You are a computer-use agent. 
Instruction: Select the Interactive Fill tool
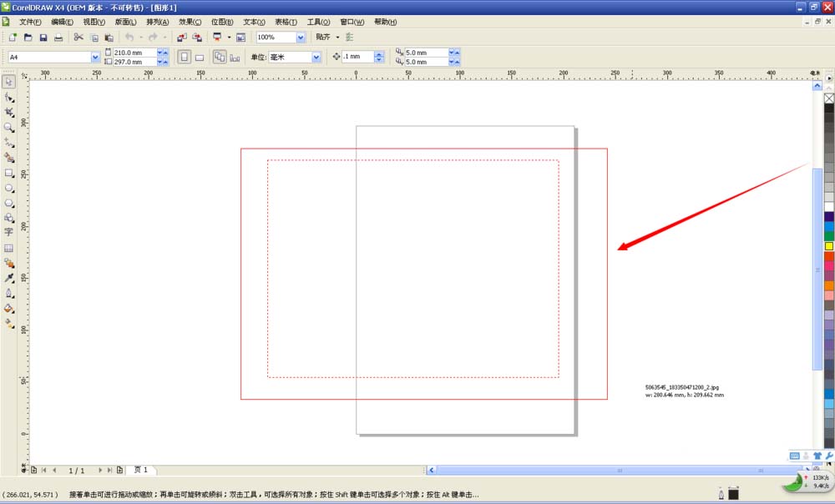(9, 324)
